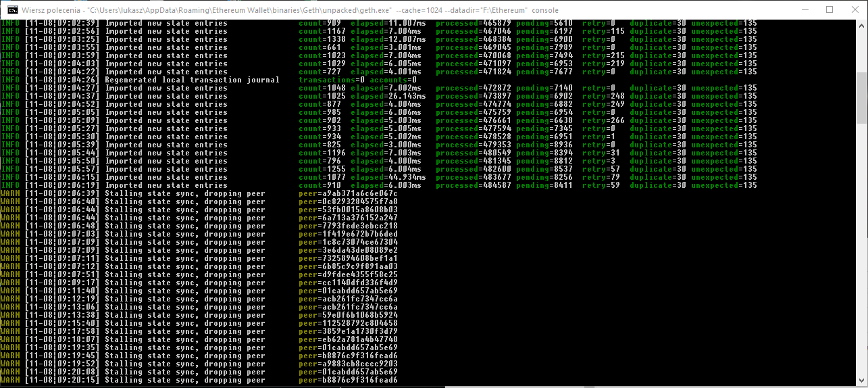Viewport: 868px width, 388px height.
Task: Click timestamp [11-08|09:02:39]
Action: pyautogui.click(x=62, y=23)
